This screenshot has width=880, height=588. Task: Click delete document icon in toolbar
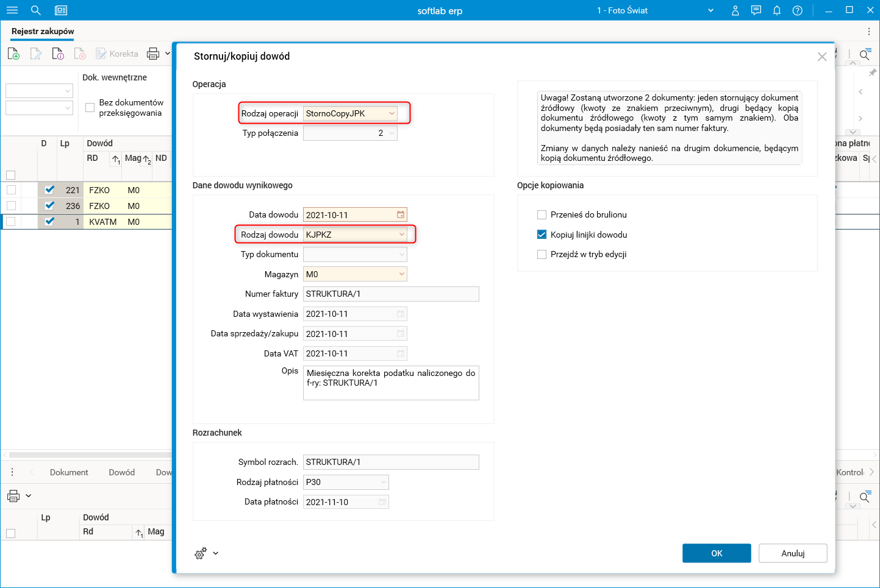coord(80,54)
